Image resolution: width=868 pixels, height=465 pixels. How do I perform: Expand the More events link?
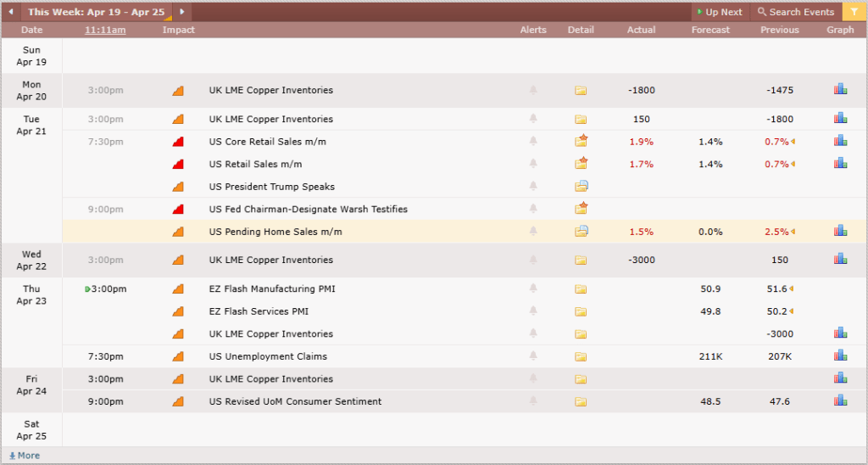pyautogui.click(x=25, y=456)
